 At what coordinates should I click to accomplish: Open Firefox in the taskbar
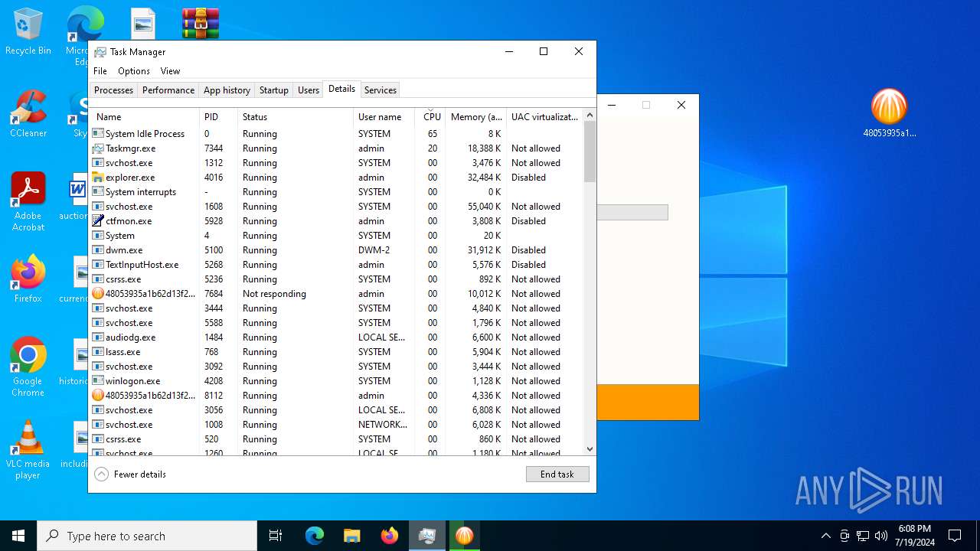click(x=390, y=536)
